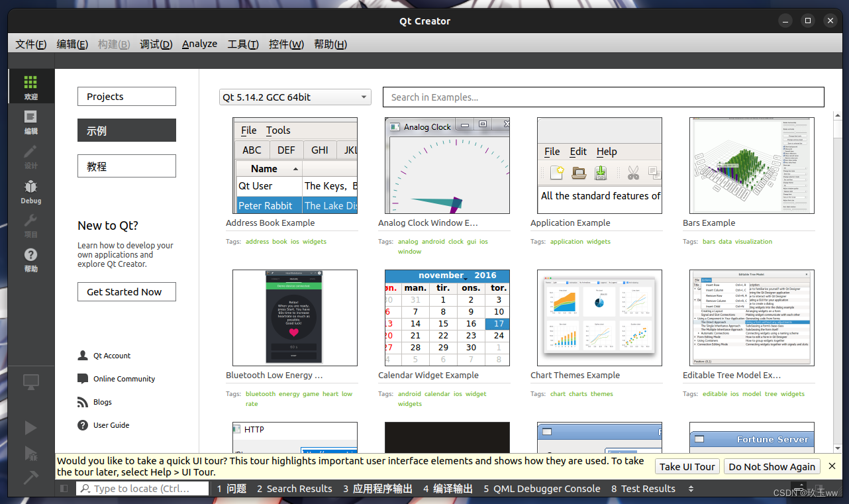Image resolution: width=849 pixels, height=504 pixels.
Task: Open the 工具(T) menu
Action: [x=243, y=44]
